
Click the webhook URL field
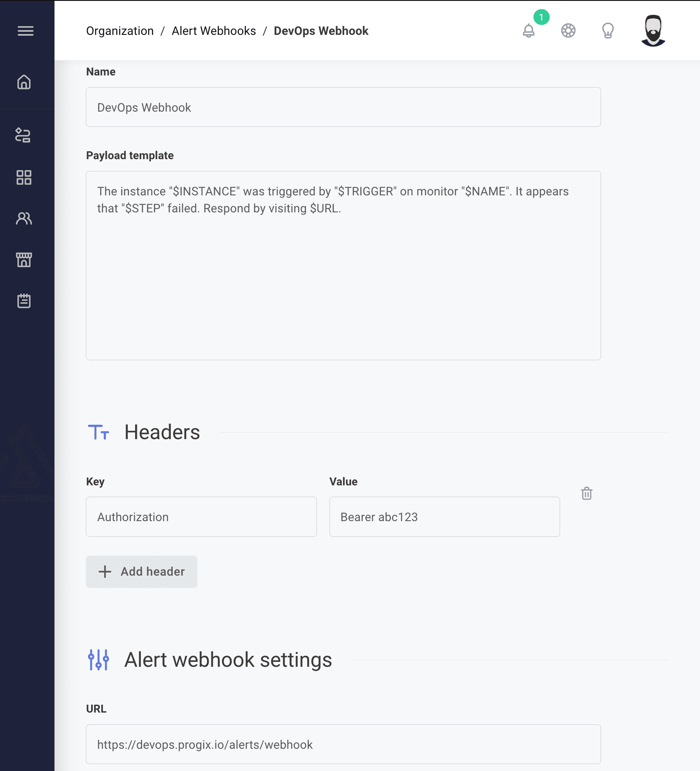[343, 744]
